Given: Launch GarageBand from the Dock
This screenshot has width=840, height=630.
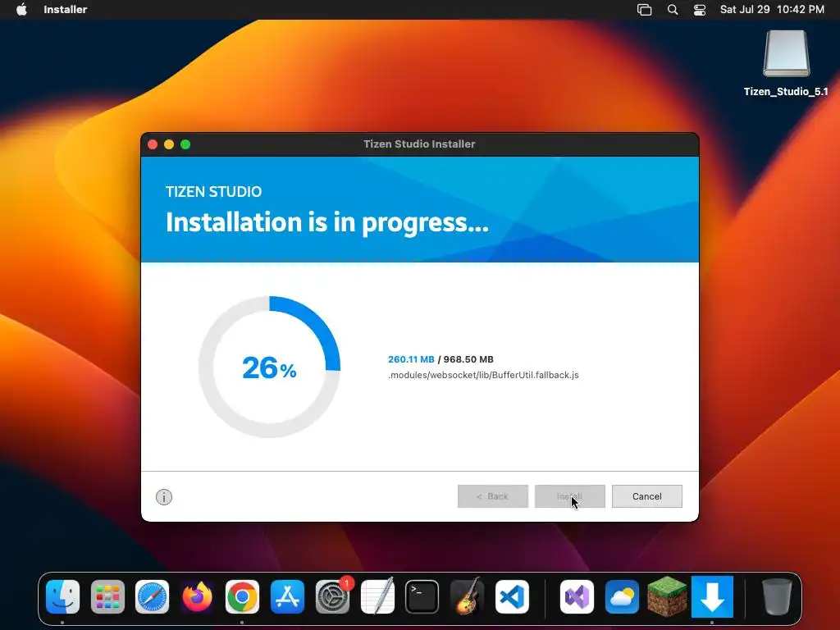Looking at the screenshot, I should [x=467, y=596].
